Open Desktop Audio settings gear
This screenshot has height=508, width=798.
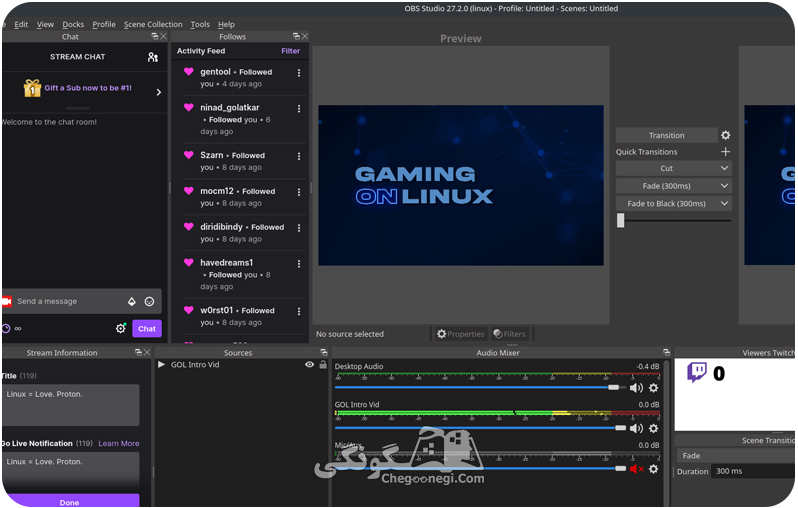(x=653, y=388)
